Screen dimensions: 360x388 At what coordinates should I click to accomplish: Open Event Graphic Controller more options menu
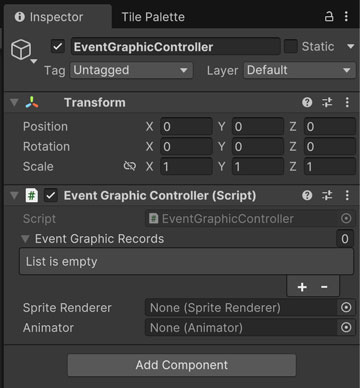[x=347, y=195]
